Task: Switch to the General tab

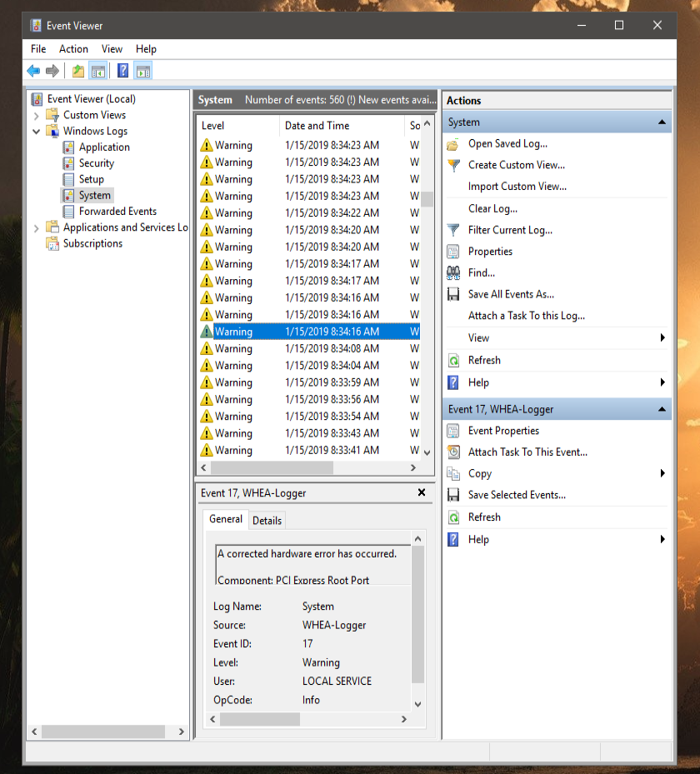Action: [x=226, y=519]
